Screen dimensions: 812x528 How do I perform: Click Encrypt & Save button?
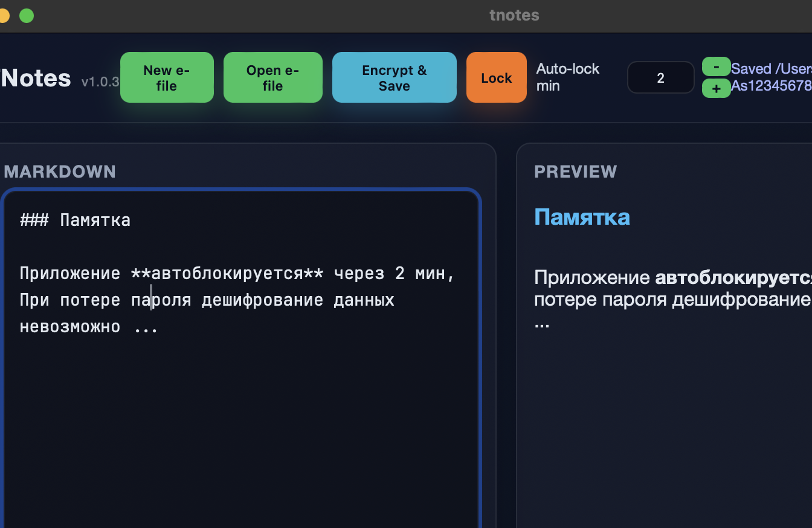pyautogui.click(x=394, y=77)
